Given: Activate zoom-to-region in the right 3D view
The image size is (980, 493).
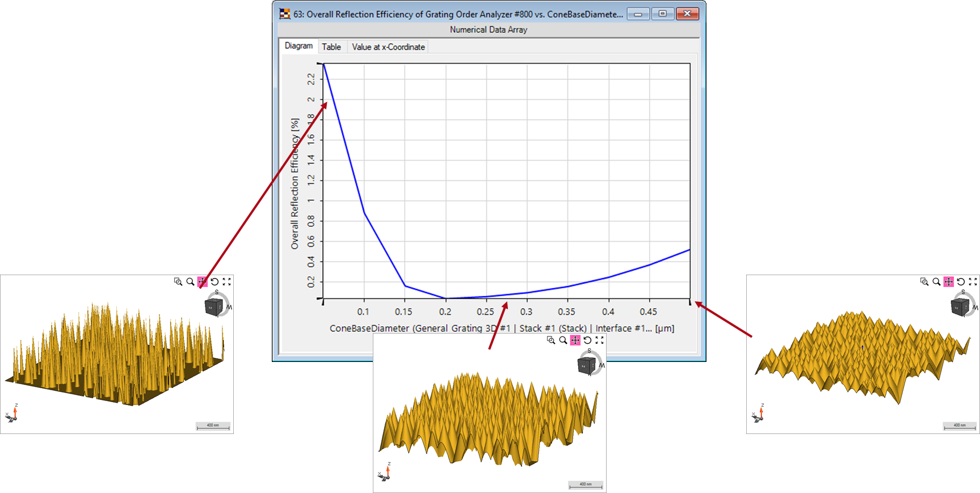Looking at the screenshot, I should pyautogui.click(x=924, y=281).
